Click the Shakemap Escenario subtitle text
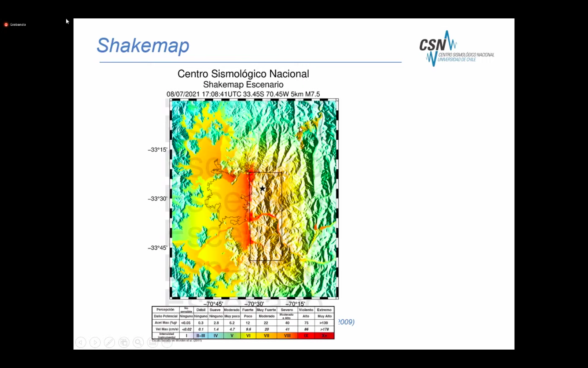 pos(243,85)
